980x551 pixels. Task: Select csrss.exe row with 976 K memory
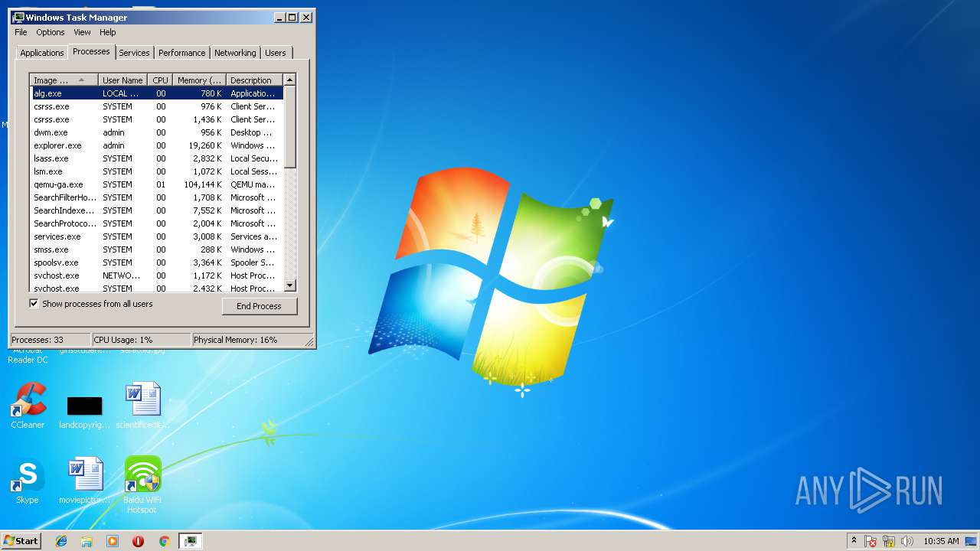click(x=157, y=106)
